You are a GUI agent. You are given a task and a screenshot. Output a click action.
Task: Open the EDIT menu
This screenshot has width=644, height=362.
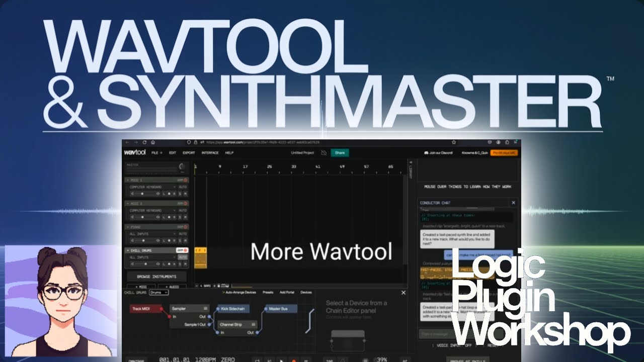(x=173, y=152)
